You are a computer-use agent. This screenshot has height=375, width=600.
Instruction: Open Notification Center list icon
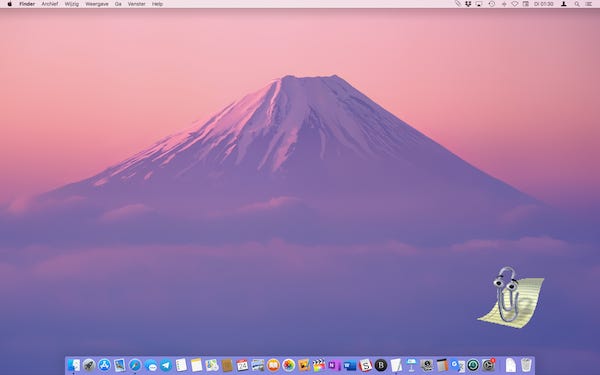tap(589, 4)
